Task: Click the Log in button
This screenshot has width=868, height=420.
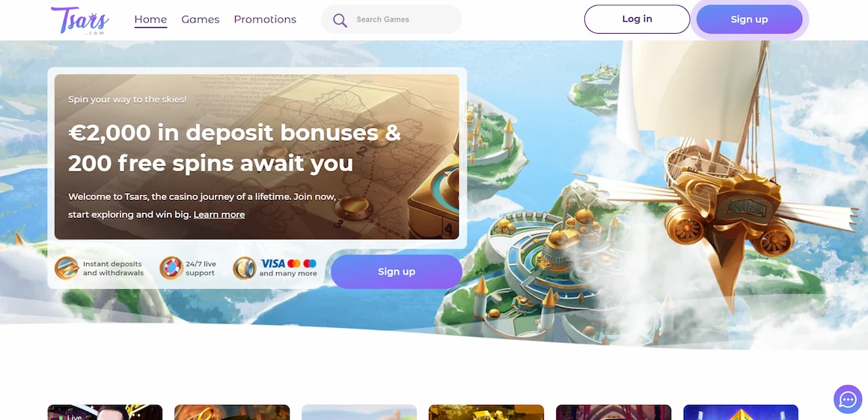Action: click(x=638, y=19)
